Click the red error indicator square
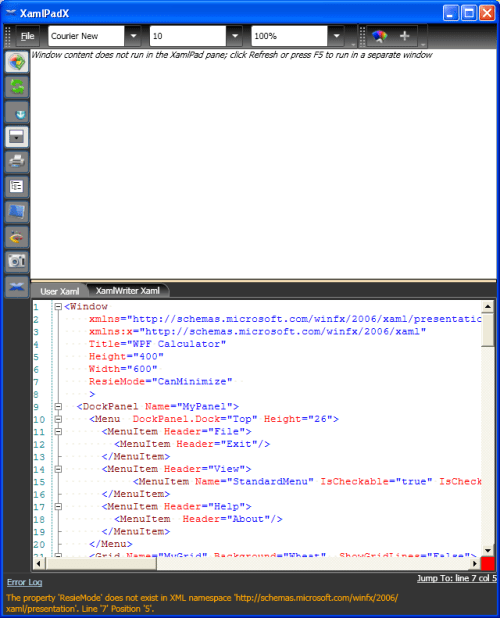Image resolution: width=500 pixels, height=618 pixels. (x=488, y=564)
